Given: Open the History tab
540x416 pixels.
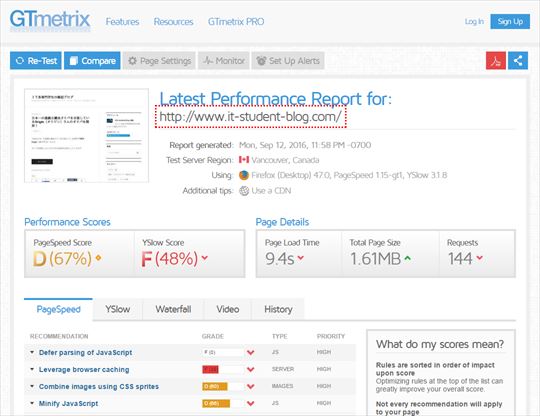Looking at the screenshot, I should click(278, 309).
